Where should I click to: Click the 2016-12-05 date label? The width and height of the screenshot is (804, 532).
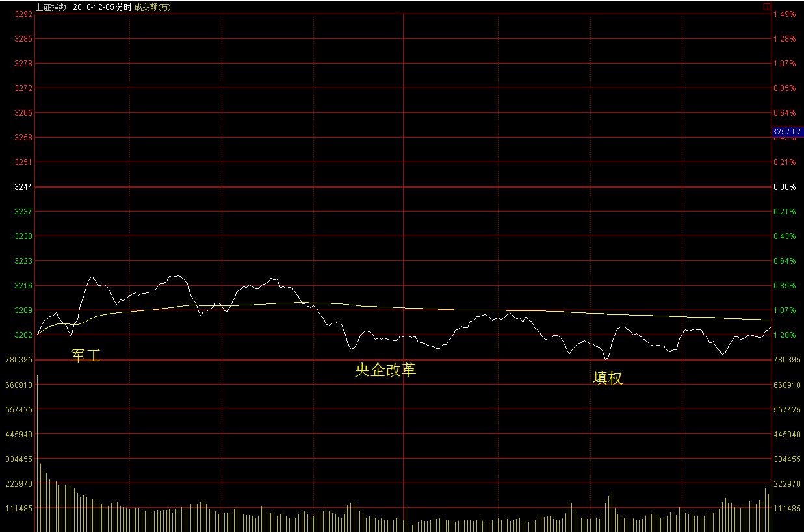tap(92, 6)
